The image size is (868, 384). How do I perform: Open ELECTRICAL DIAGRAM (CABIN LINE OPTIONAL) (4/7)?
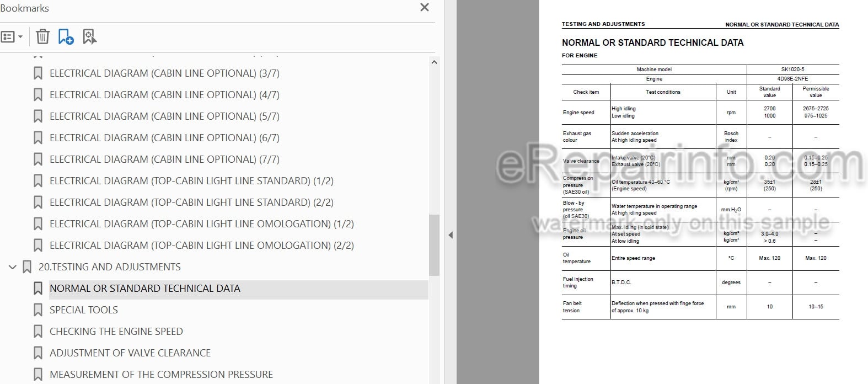(164, 95)
